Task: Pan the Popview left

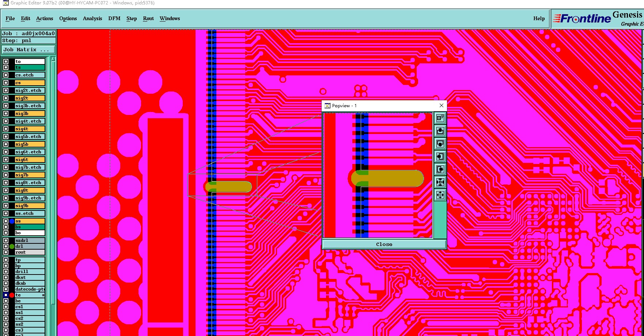Action: (440, 156)
